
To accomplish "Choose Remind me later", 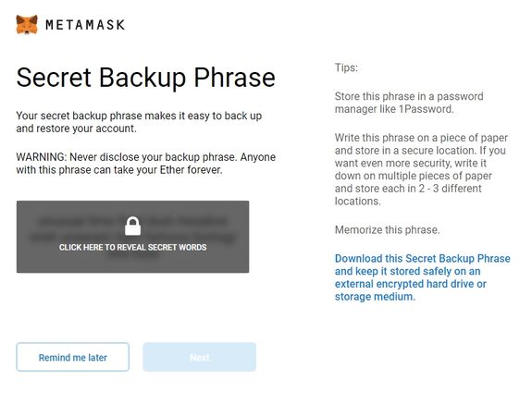I will (x=72, y=357).
